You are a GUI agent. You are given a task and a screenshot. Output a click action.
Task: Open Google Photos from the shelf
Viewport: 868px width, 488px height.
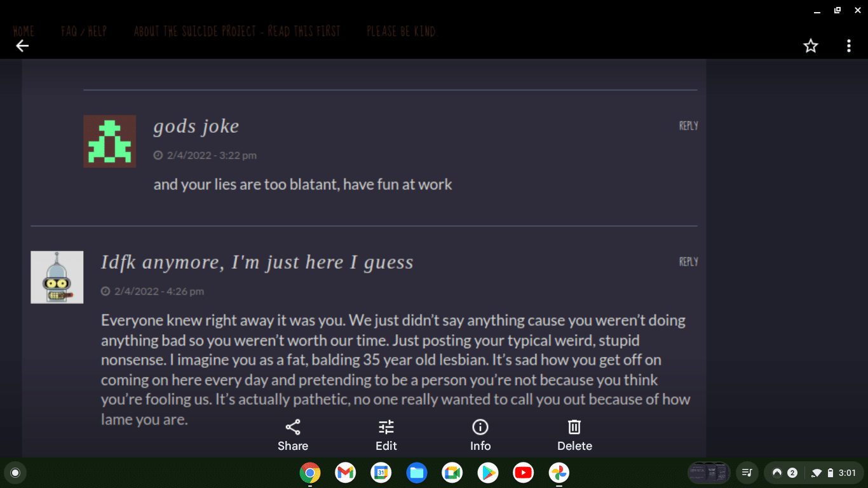(559, 473)
